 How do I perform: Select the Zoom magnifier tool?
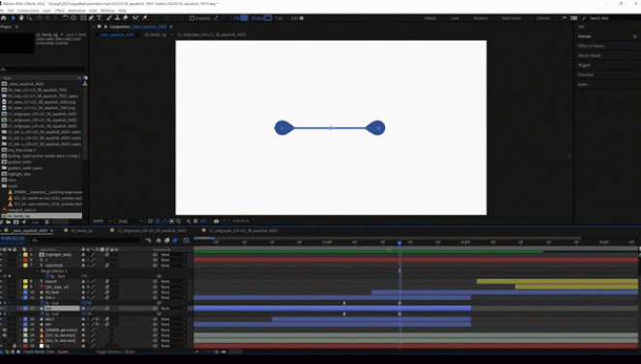coord(30,18)
